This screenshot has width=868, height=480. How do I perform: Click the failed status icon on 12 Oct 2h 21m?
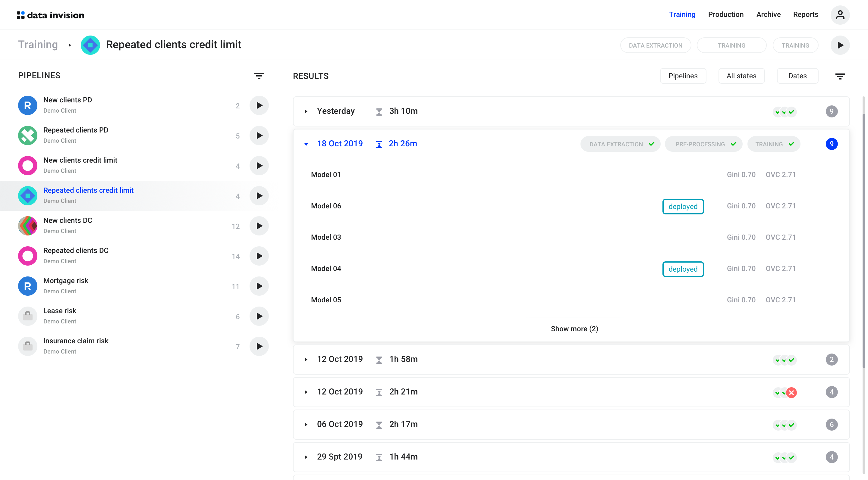pyautogui.click(x=791, y=392)
